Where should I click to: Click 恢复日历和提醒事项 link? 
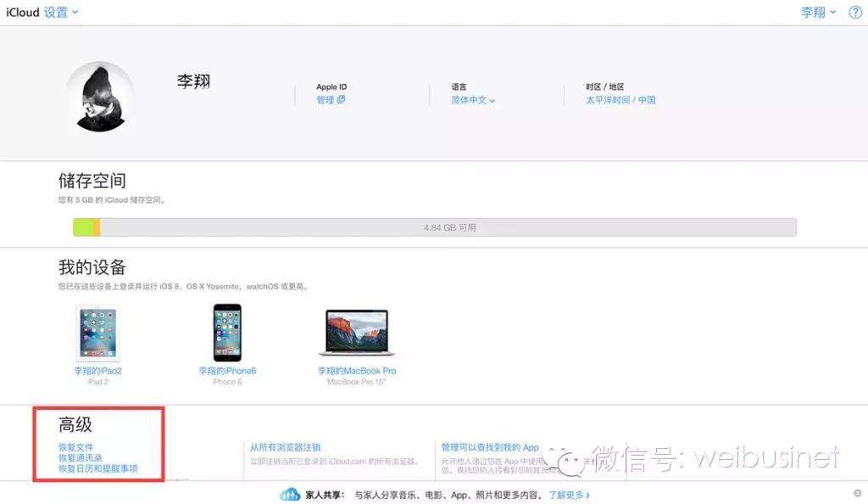(98, 468)
